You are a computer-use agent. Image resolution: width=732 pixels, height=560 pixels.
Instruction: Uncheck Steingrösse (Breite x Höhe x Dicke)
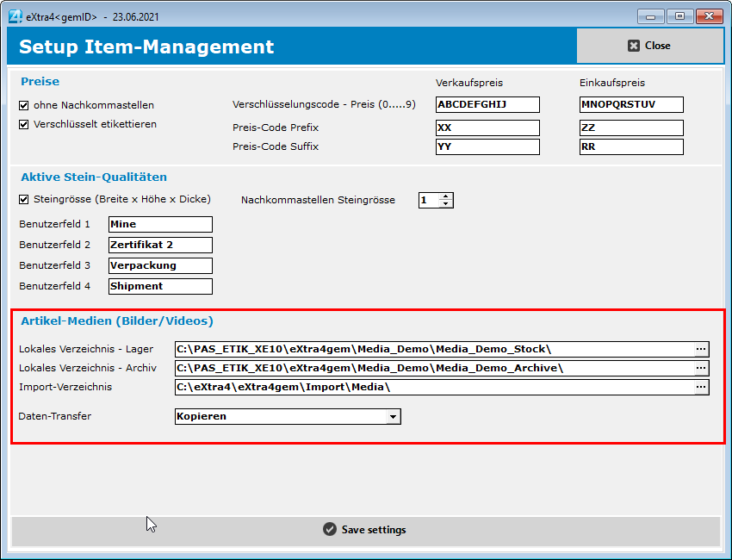24,200
